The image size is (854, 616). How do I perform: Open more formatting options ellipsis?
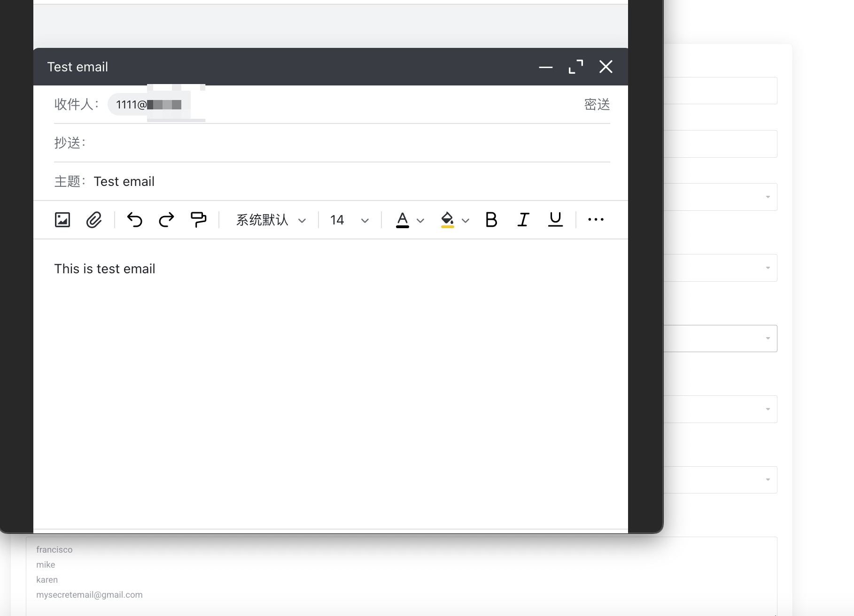tap(596, 219)
